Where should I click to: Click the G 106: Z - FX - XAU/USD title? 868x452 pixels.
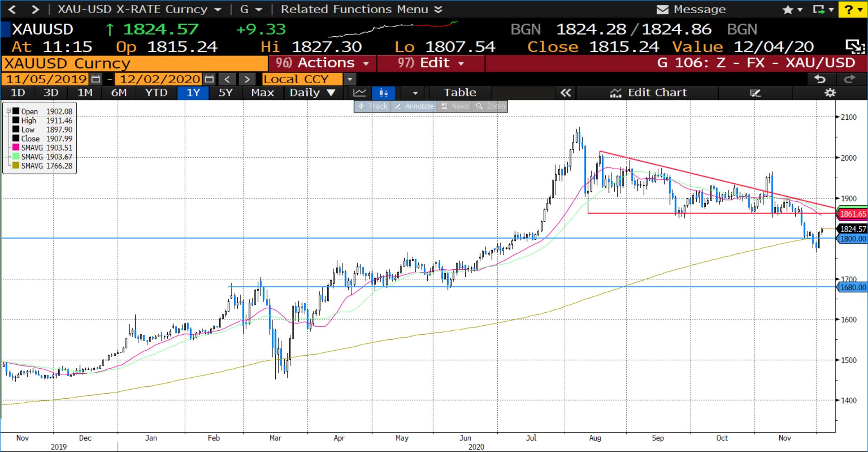tap(756, 63)
